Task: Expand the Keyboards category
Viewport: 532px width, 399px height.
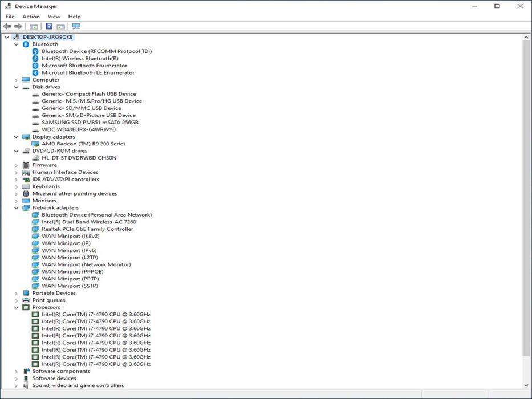Action: [16, 186]
